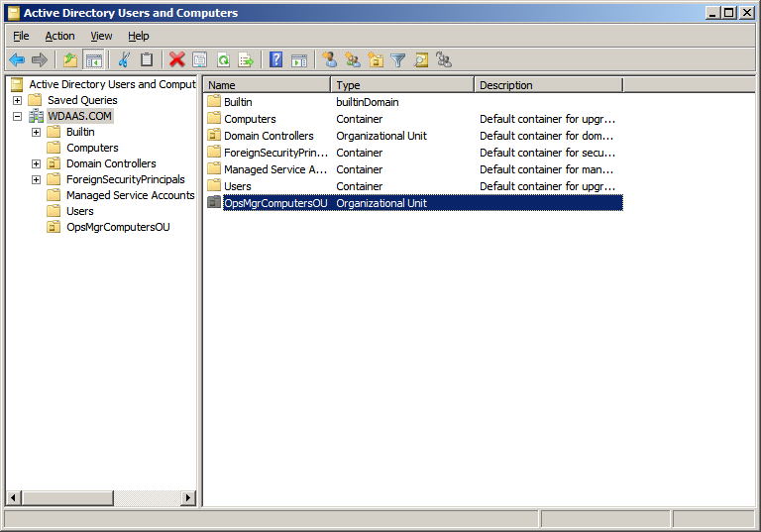Select Users in the tree pane
The image size is (761, 532).
pyautogui.click(x=80, y=211)
